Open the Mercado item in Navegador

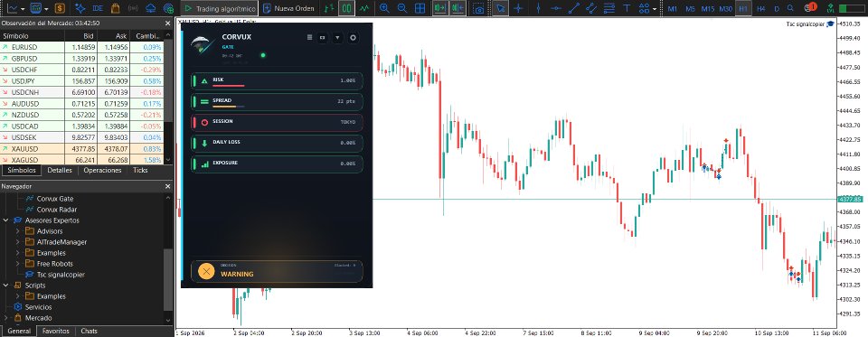(x=38, y=318)
